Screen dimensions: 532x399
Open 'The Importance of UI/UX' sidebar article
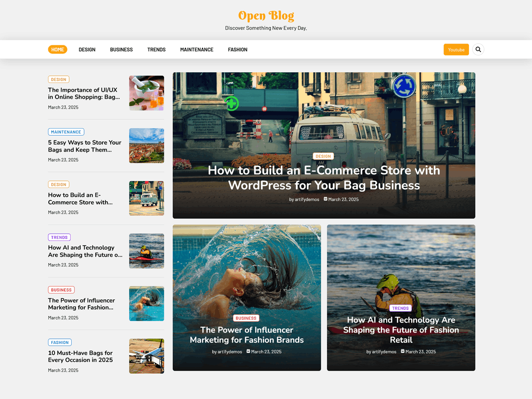pos(84,94)
